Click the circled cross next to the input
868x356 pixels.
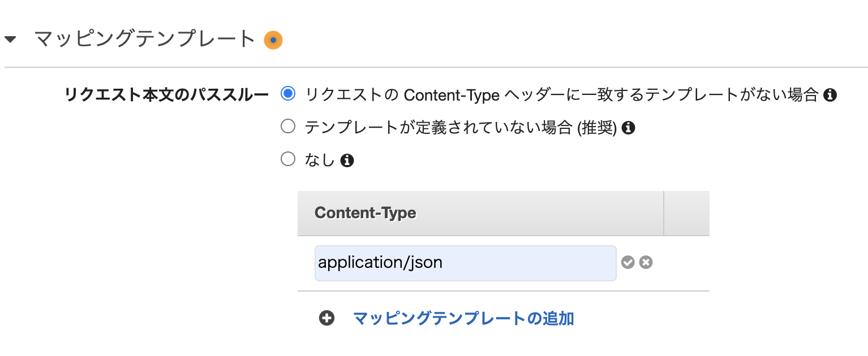point(646,262)
